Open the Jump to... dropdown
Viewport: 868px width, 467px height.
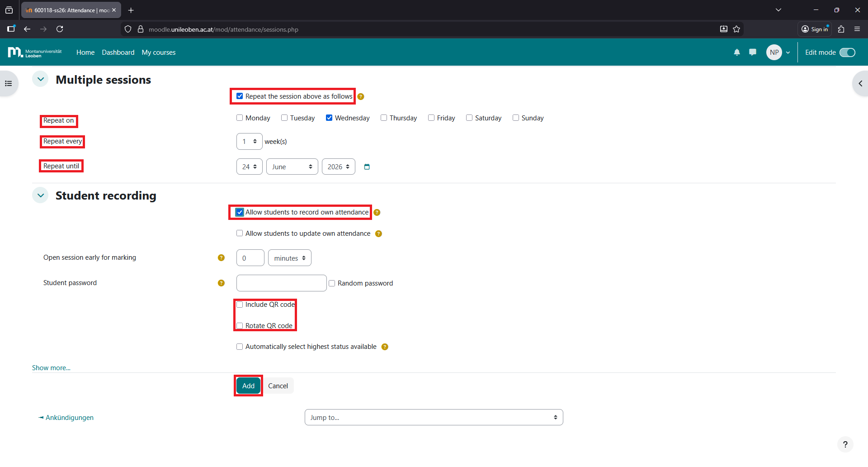click(434, 417)
